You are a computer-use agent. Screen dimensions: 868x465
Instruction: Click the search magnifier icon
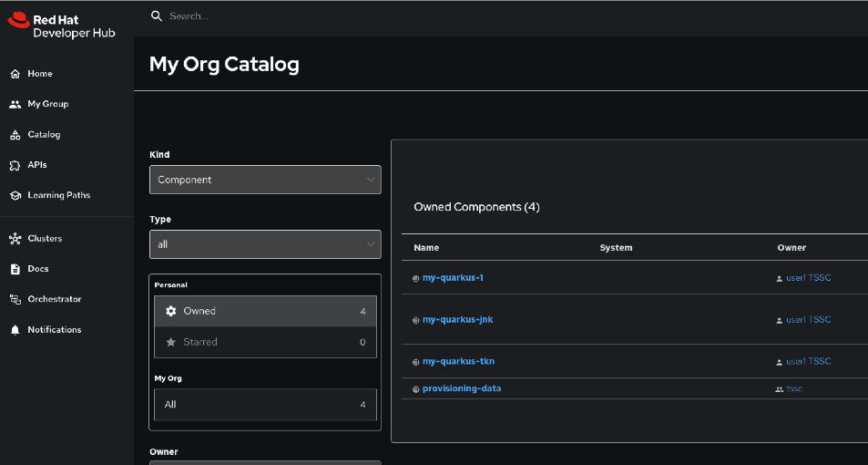157,16
